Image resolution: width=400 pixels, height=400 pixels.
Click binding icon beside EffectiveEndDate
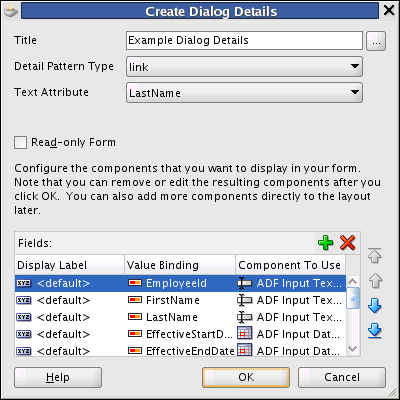pos(135,351)
